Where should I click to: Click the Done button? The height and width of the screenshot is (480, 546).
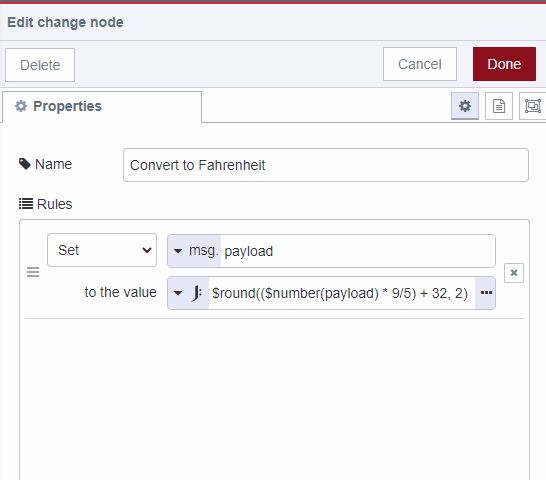click(504, 64)
